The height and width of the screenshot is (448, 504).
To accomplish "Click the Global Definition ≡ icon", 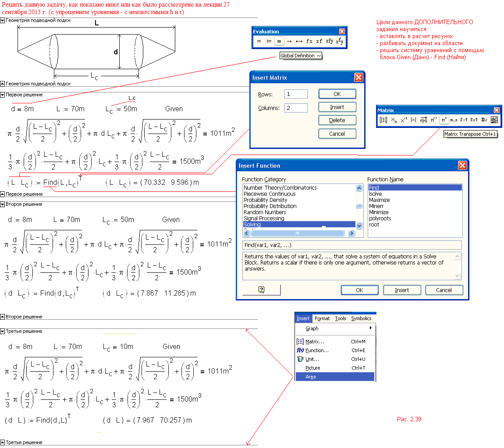I will click(x=279, y=41).
